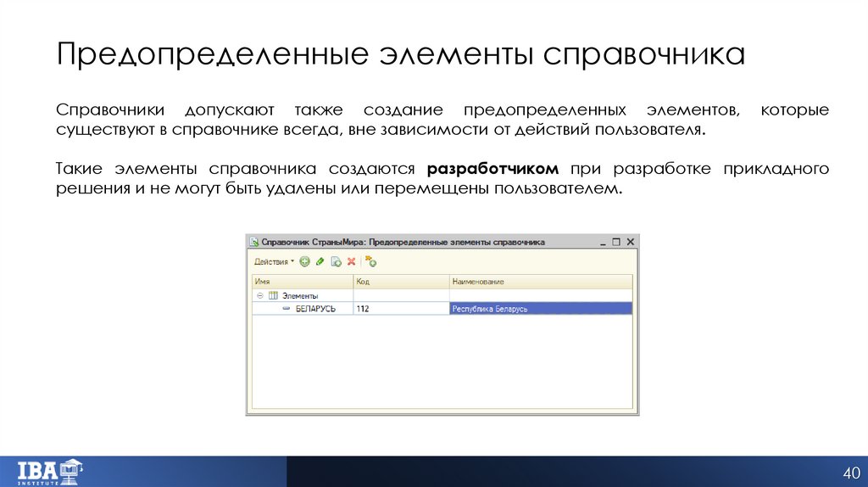Click slide number 40
This screenshot has width=868, height=487.
click(x=851, y=473)
